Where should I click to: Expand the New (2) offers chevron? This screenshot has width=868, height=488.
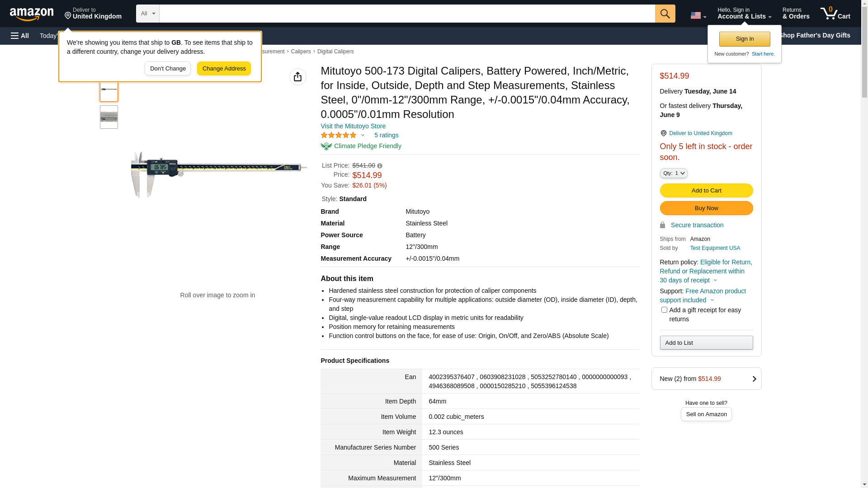(x=754, y=379)
